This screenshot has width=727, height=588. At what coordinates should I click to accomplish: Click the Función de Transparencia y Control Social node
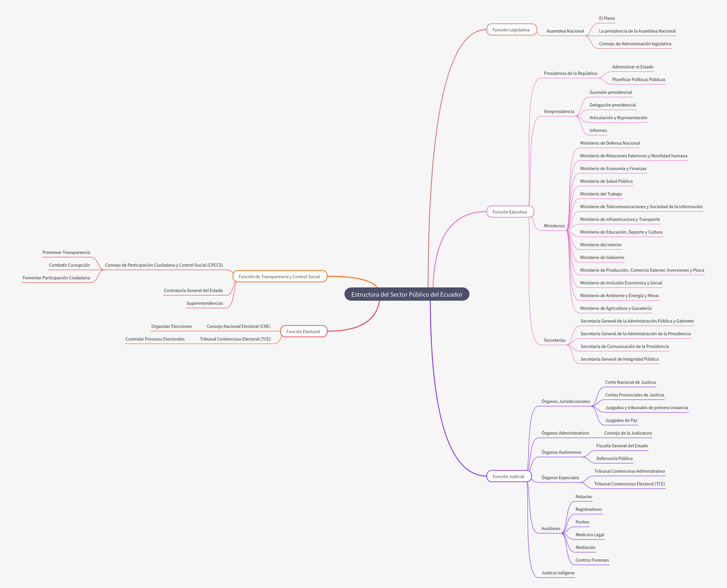[x=280, y=276]
